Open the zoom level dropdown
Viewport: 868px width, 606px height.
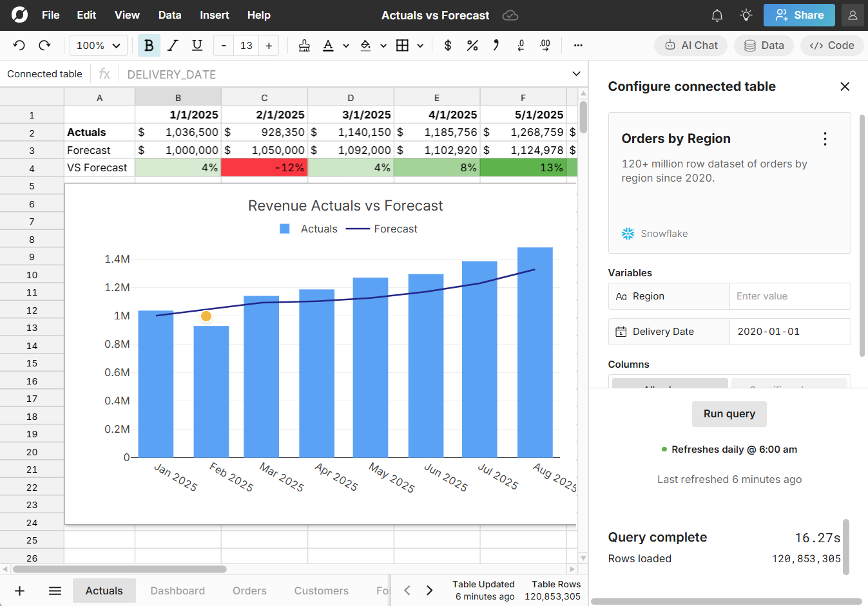(98, 46)
